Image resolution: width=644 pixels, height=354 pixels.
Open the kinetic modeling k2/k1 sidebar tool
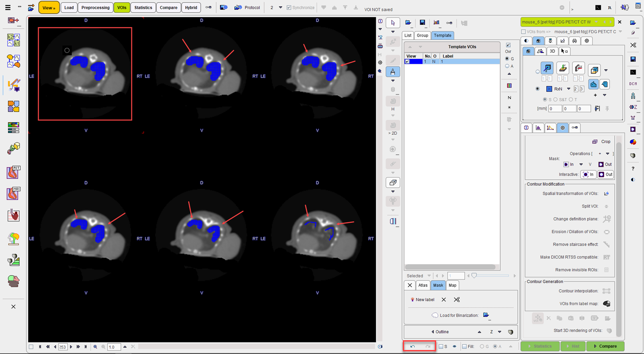pos(13,40)
